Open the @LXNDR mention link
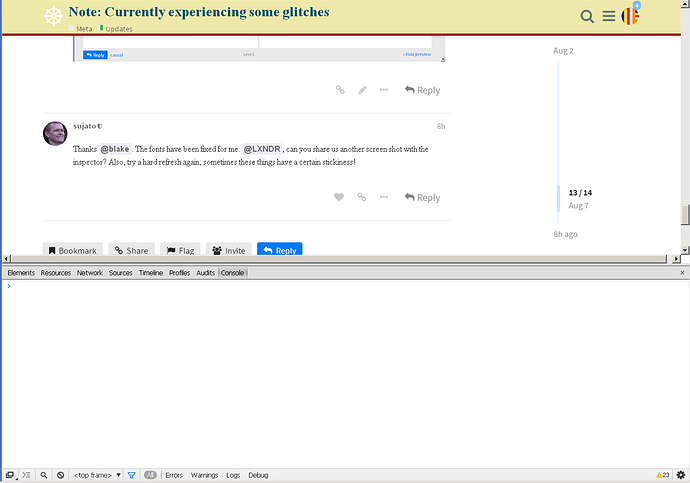The height and width of the screenshot is (483, 690). point(262,149)
